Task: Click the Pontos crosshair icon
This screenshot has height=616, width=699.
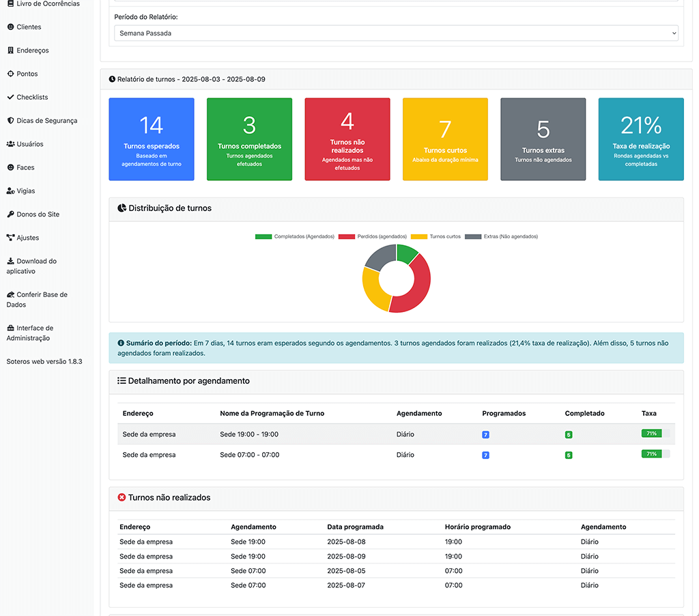Action: (10, 74)
